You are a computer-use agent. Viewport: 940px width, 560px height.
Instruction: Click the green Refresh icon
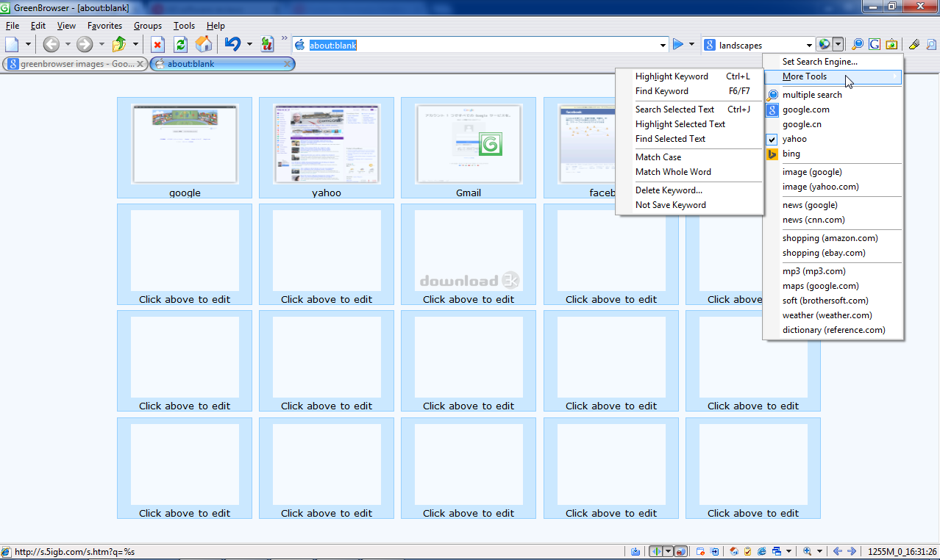point(180,45)
